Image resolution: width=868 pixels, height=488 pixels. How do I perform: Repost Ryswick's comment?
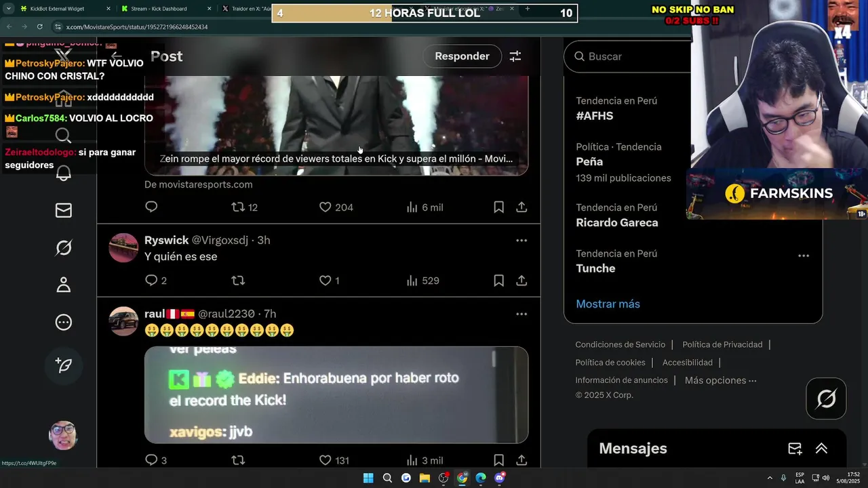238,280
